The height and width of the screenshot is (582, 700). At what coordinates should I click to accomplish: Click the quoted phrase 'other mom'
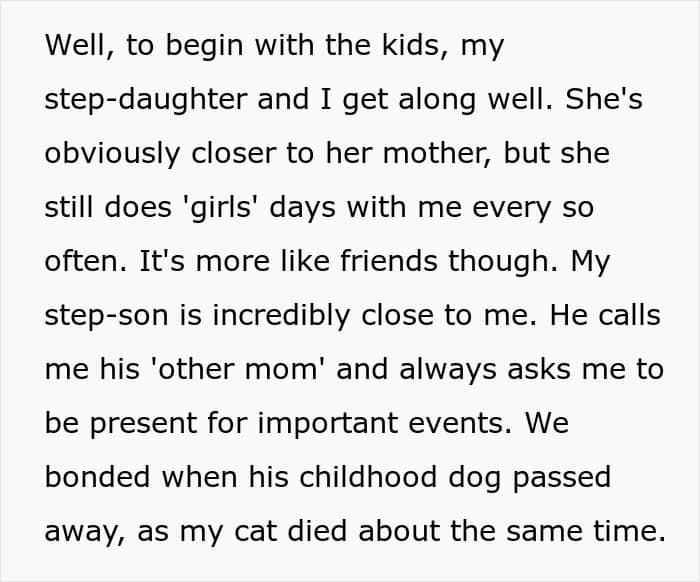[x=238, y=370]
